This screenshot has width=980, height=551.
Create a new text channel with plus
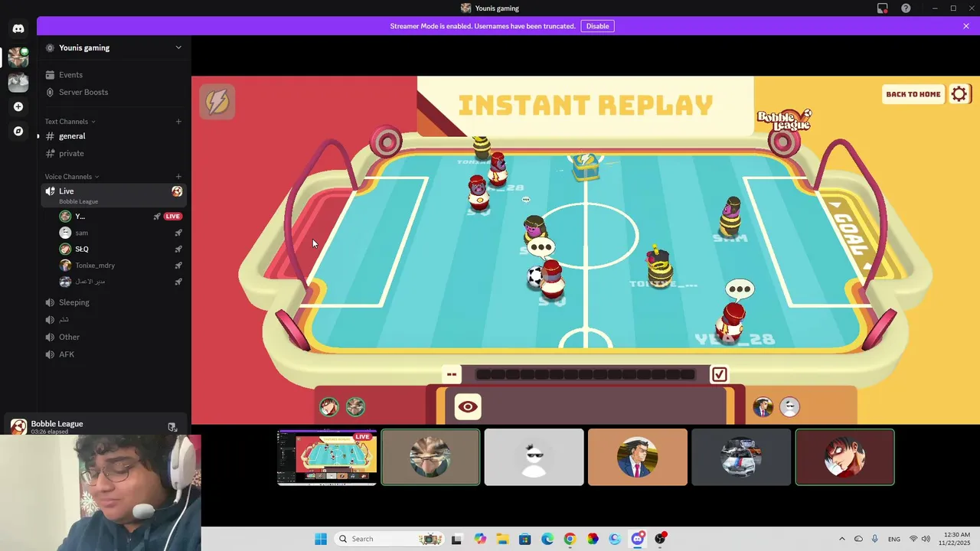click(178, 121)
